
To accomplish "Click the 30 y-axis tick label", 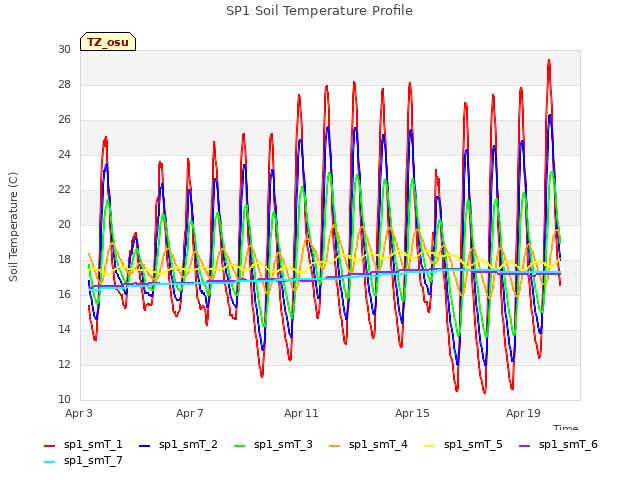I will 64,49.
